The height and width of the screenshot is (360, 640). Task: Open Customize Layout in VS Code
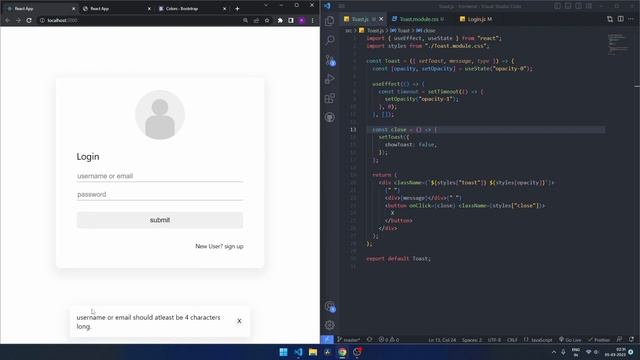589,6
